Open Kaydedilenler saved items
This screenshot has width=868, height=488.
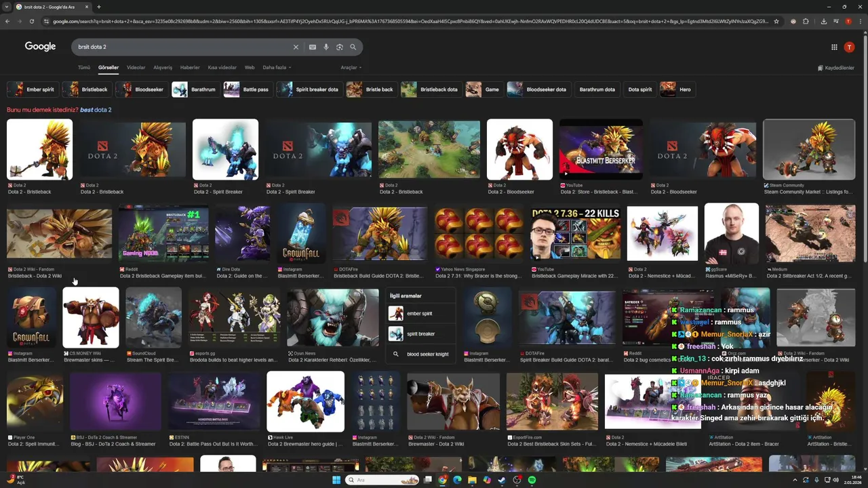(836, 68)
